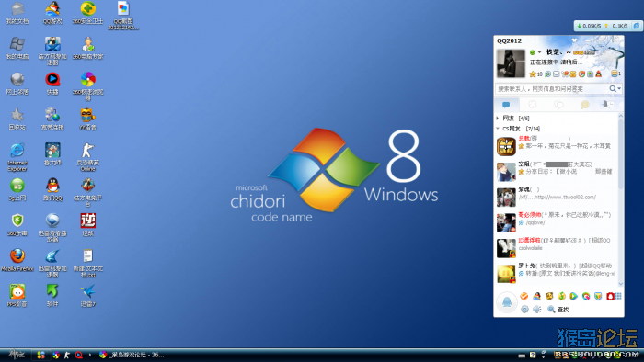The image size is (644, 362).
Task: Launch 360 Computer Expert doctor icon
Action: (x=88, y=49)
